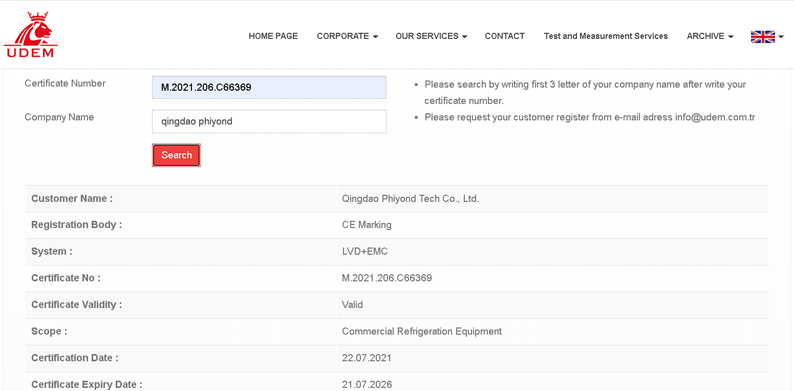Expand the language dropdown arrow beside flag
Viewport: 794px width, 391px height.
point(781,37)
